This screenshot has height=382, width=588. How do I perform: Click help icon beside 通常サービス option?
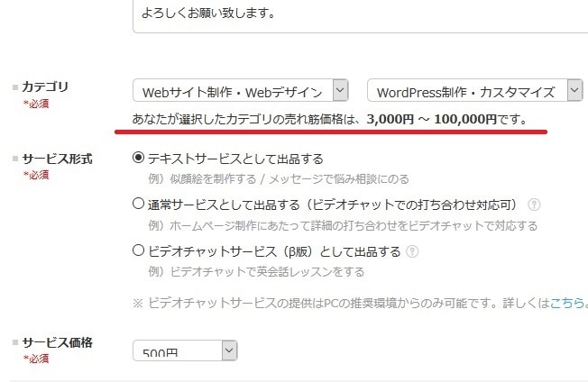coord(534,205)
